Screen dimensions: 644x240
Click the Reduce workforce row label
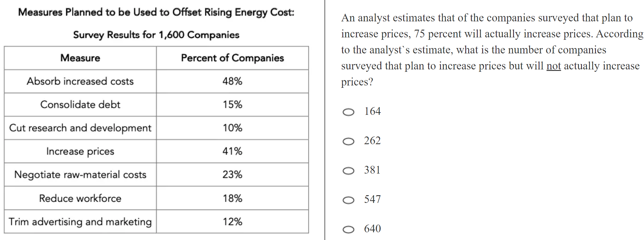tap(80, 198)
